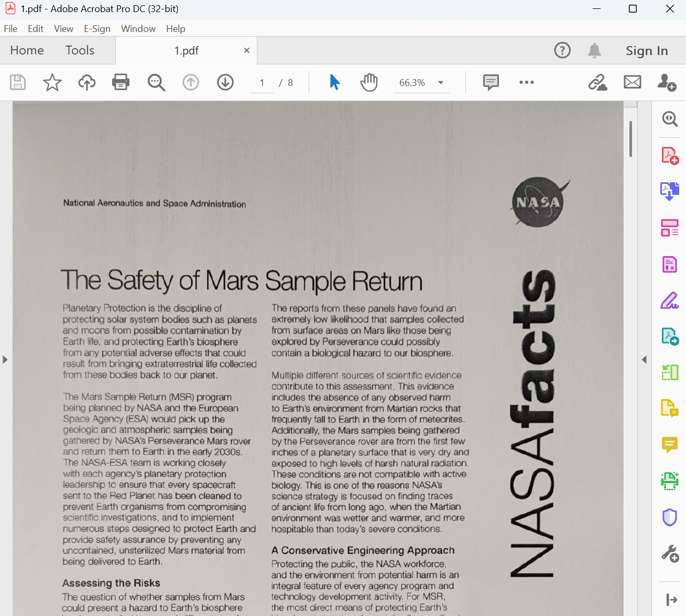The width and height of the screenshot is (686, 616).
Task: Open the File menu
Action: 10,29
